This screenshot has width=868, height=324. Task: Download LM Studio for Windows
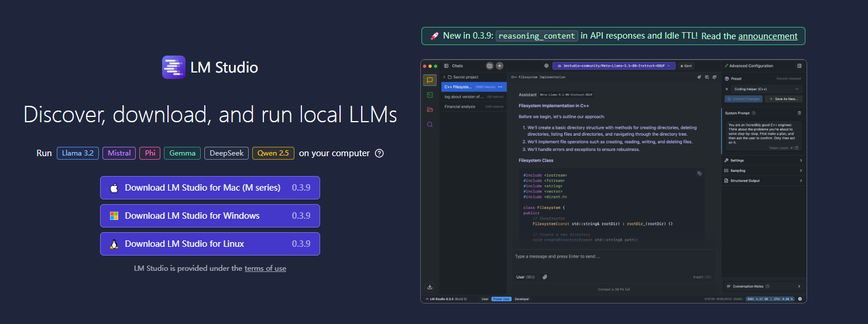point(210,216)
